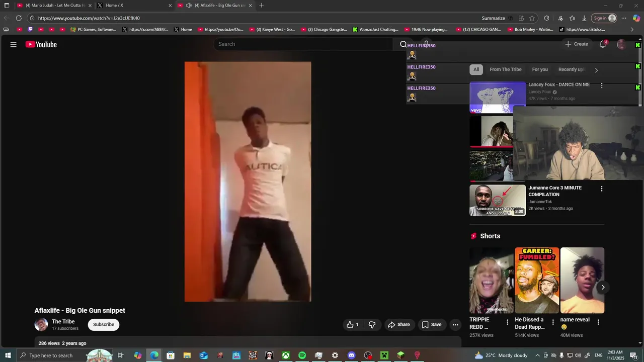
Task: Open Xbox app from the taskbar
Action: pos(285,355)
